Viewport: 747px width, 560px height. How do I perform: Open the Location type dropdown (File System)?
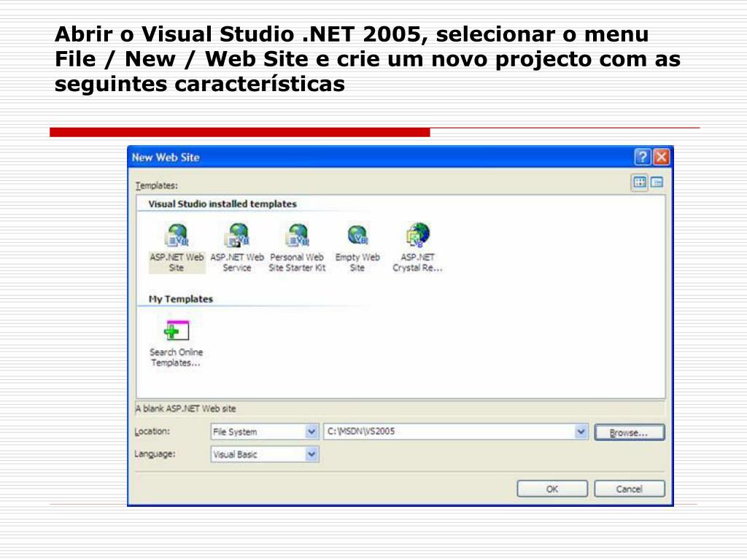tap(264, 432)
